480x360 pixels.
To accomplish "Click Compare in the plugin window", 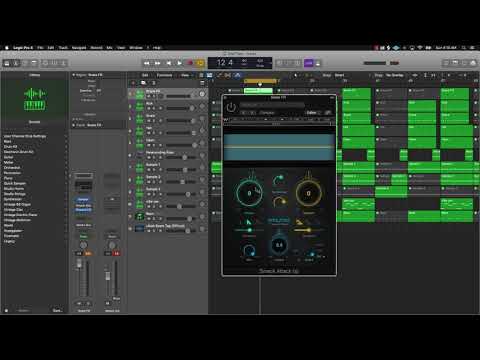I will click(267, 113).
